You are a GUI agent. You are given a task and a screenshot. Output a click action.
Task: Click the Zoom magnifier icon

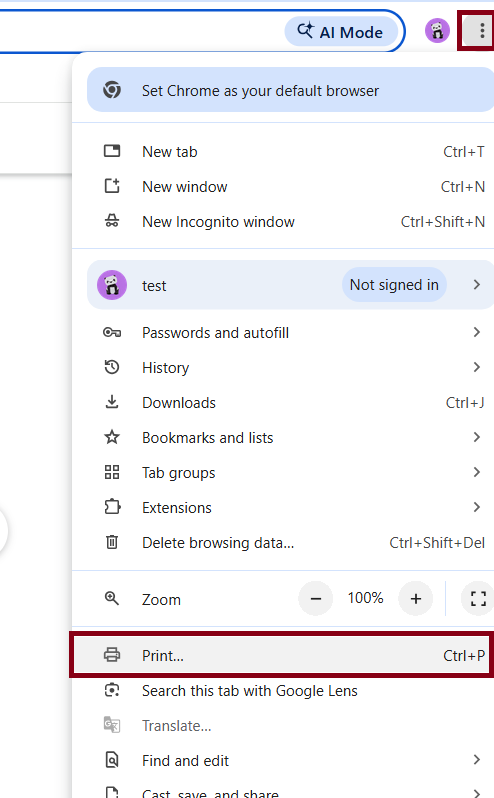pos(112,598)
